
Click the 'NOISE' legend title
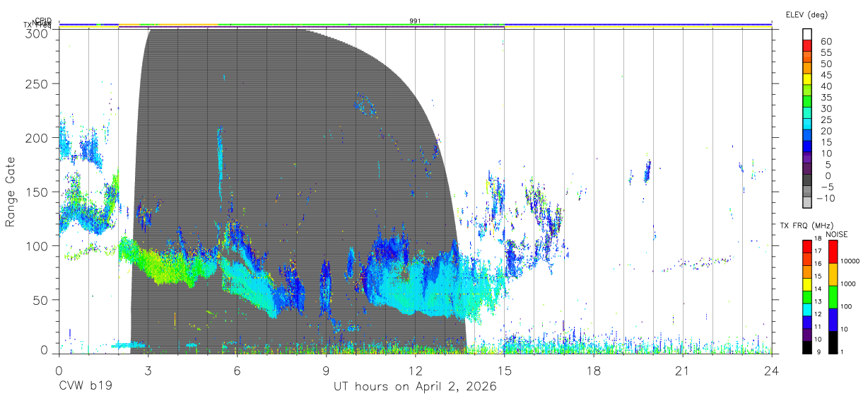836,234
